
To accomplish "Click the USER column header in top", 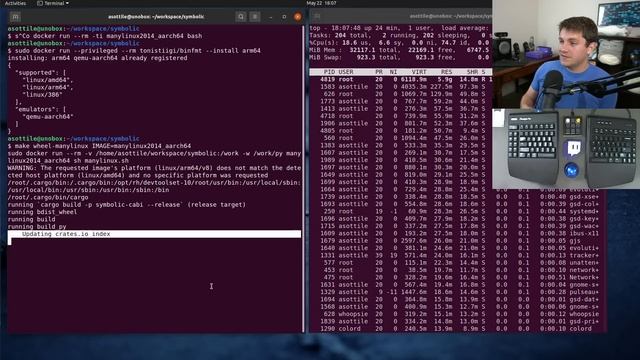I will (x=346, y=72).
